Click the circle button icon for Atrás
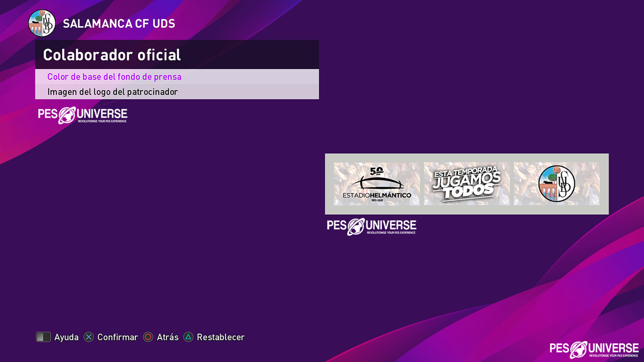Viewport: 644px width, 362px height. tap(148, 337)
